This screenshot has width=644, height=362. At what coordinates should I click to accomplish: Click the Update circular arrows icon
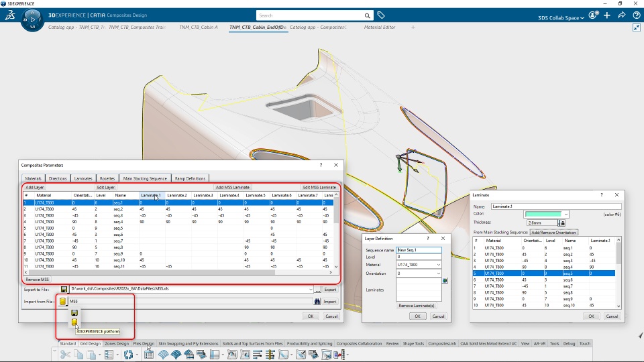click(128, 355)
